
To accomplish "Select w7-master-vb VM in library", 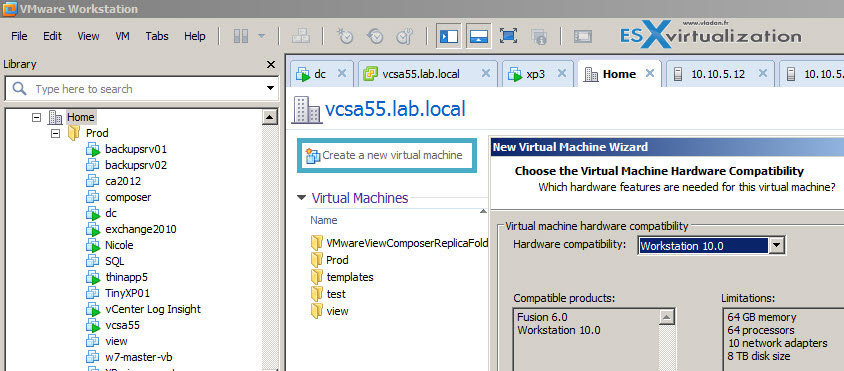I will tap(139, 357).
